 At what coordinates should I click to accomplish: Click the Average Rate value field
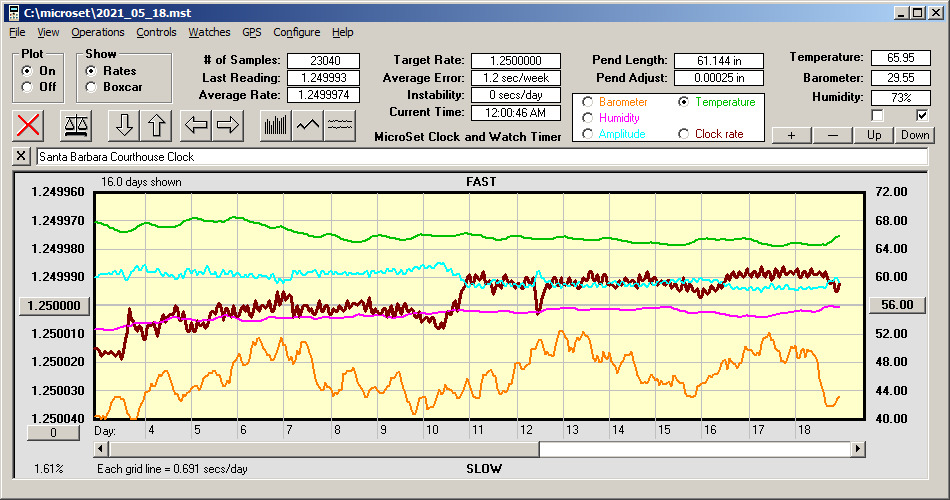click(324, 95)
